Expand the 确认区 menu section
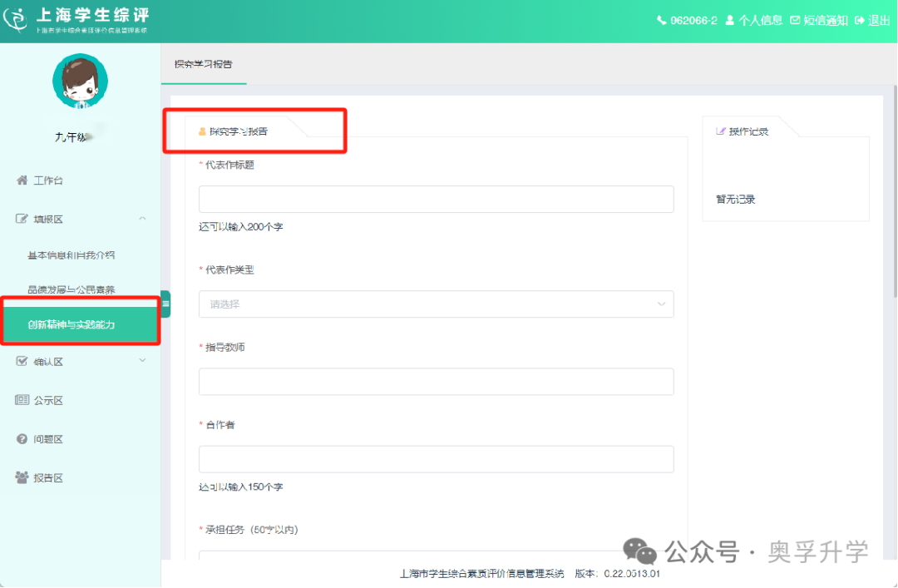The height and width of the screenshot is (588, 898). point(142,360)
